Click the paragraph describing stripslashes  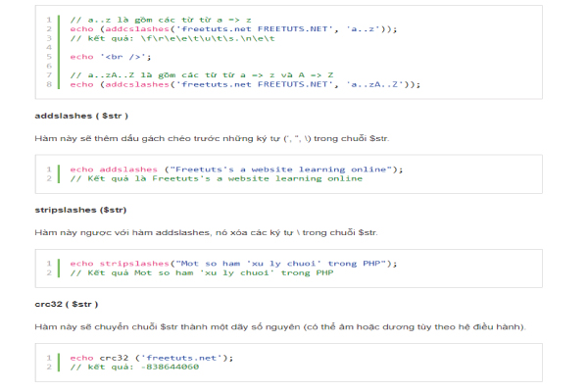(x=206, y=232)
